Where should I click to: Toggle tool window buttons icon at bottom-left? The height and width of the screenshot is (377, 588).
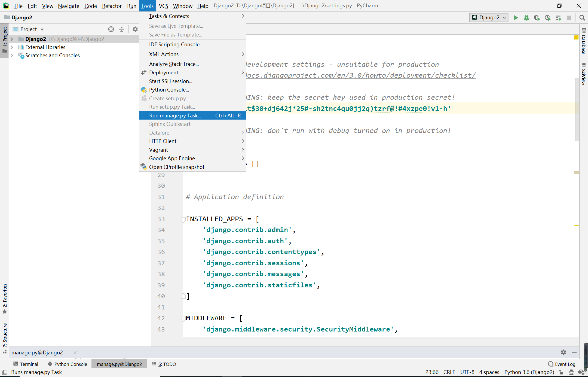(x=5, y=372)
